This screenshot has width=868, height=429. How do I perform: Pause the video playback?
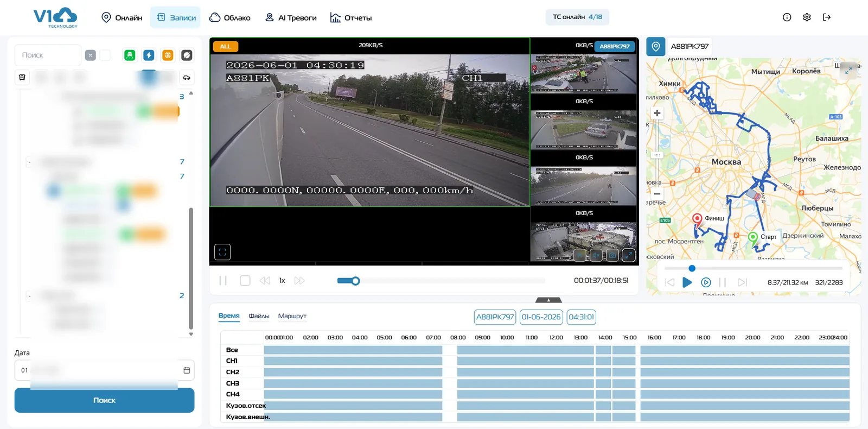pos(223,281)
